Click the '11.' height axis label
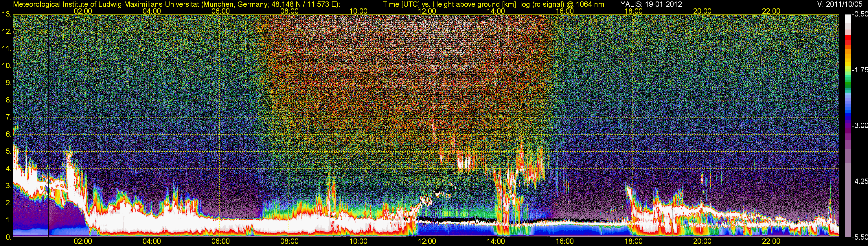868x246 pixels. tap(6, 49)
